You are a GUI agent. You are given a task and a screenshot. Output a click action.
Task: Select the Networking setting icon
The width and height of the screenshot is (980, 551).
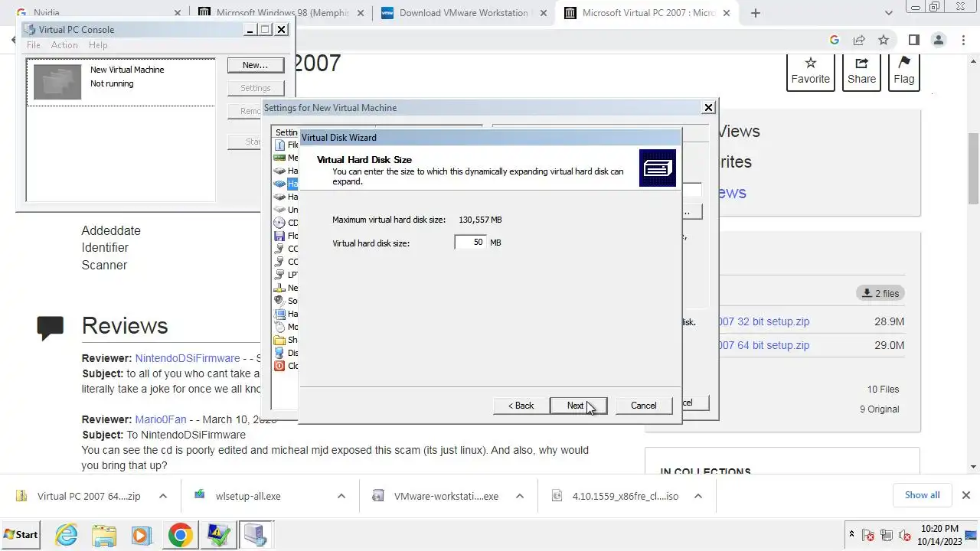(x=279, y=288)
